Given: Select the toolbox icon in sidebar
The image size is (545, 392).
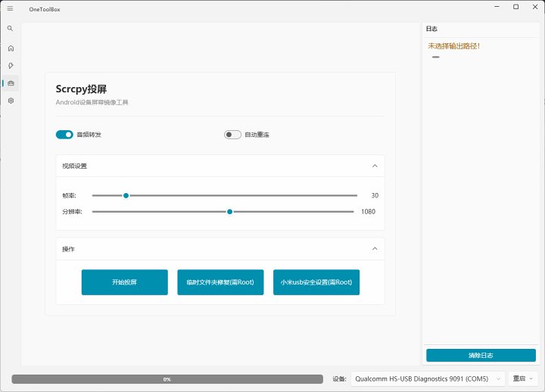Looking at the screenshot, I should (11, 83).
